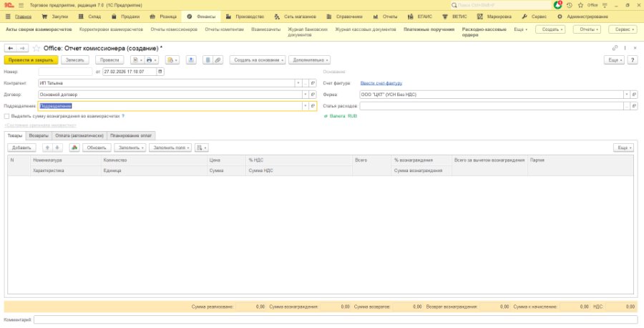
Task: Switch to 'Планирование оплат' tab
Action: 131,135
